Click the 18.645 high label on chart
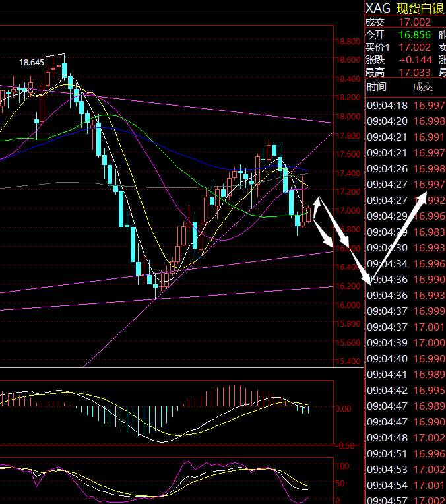 [32, 63]
